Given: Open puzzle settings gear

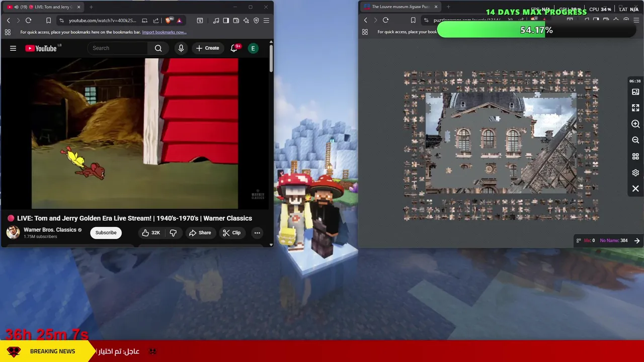Looking at the screenshot, I should coord(635,172).
